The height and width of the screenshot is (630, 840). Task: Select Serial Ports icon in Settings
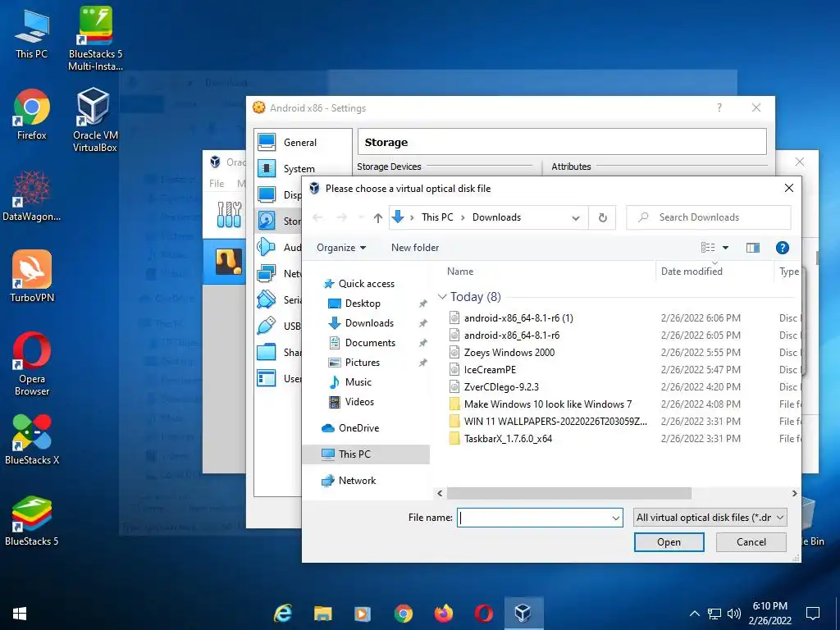(267, 299)
